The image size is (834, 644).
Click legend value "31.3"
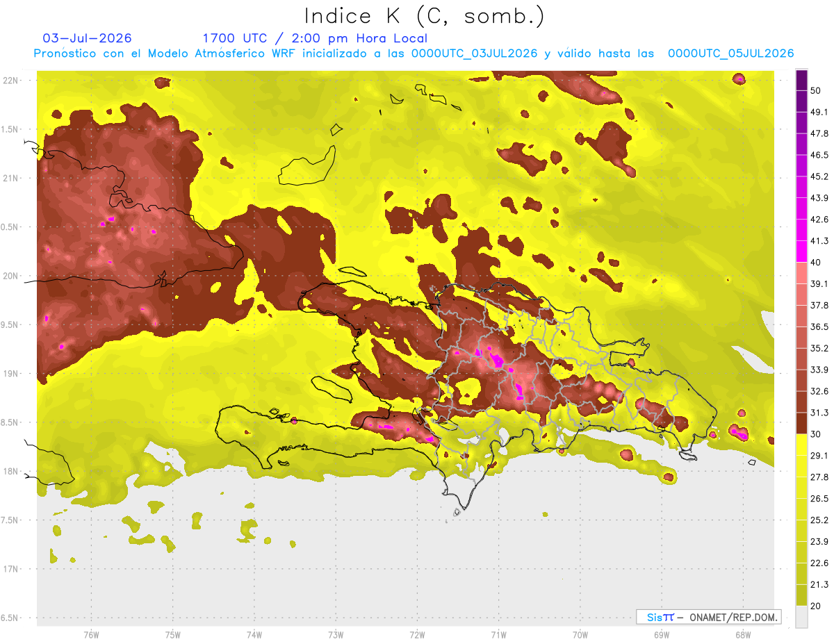pyautogui.click(x=819, y=413)
